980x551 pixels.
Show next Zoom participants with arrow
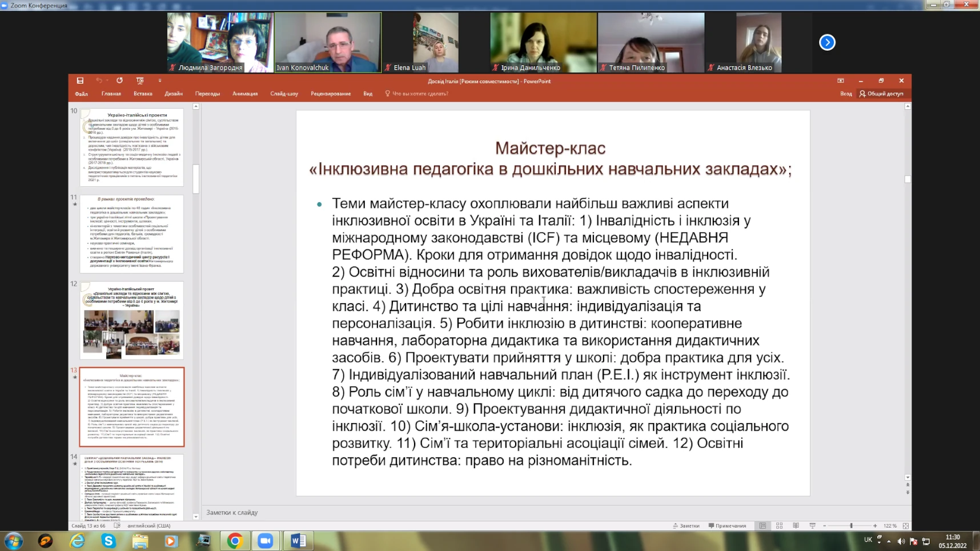827,42
